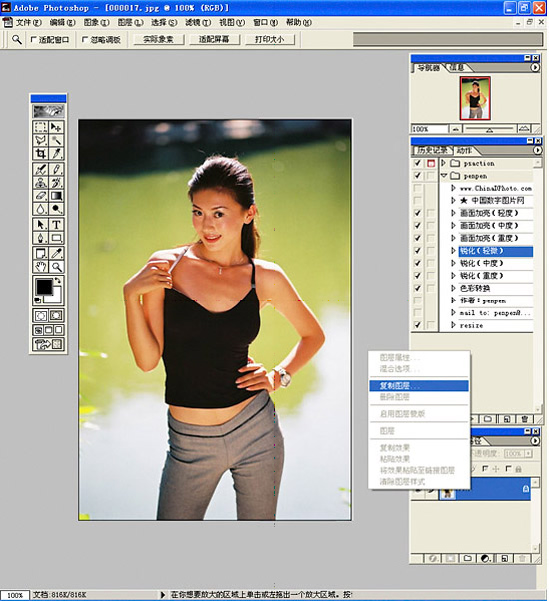Click the 实际象素 button

pyautogui.click(x=158, y=39)
